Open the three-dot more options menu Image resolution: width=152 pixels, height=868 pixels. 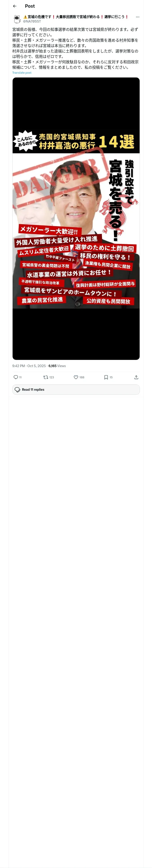click(138, 17)
